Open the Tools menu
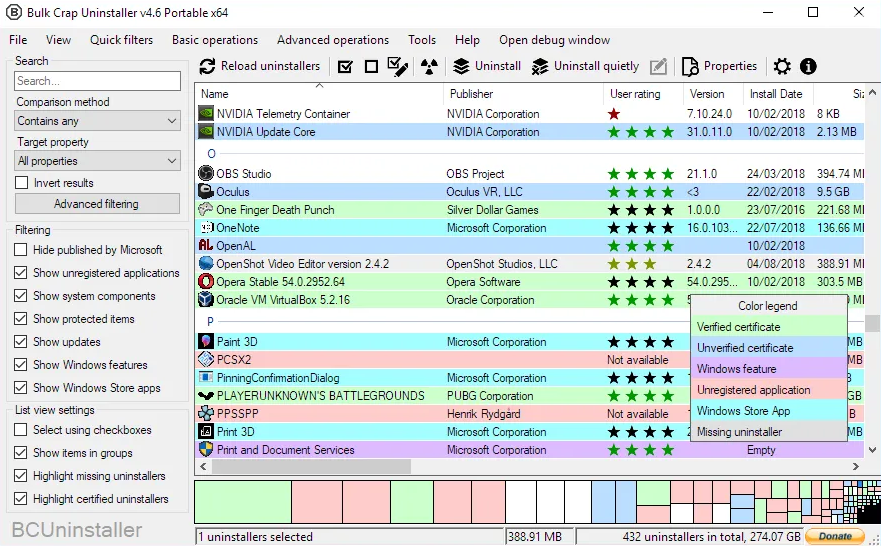Image resolution: width=881 pixels, height=546 pixels. [422, 40]
